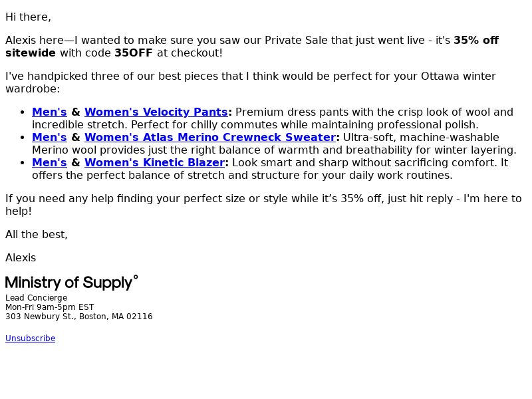Open the Women's Kinetic Blazer link
532x399 pixels.
click(155, 162)
